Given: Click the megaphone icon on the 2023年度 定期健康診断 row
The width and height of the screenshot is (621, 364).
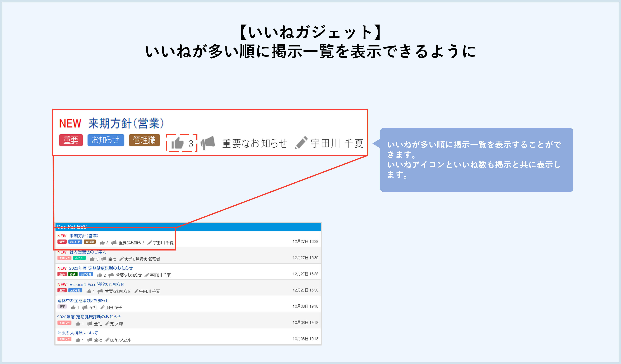Looking at the screenshot, I should tap(111, 275).
